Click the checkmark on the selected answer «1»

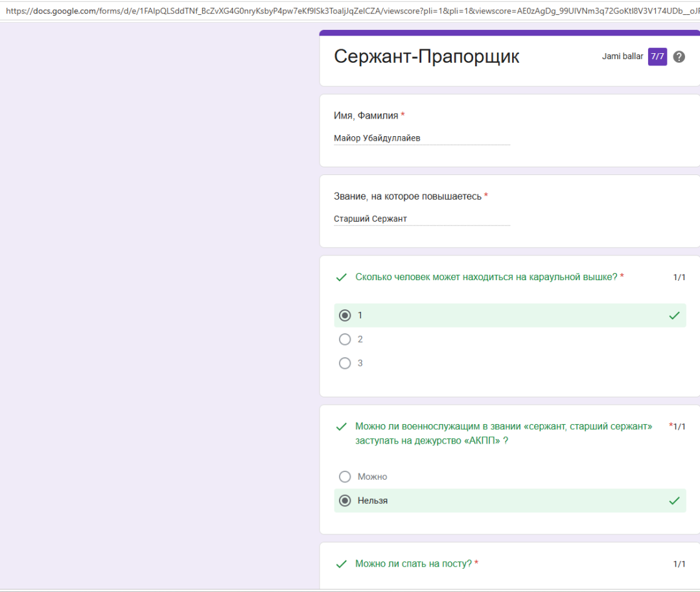tap(676, 315)
